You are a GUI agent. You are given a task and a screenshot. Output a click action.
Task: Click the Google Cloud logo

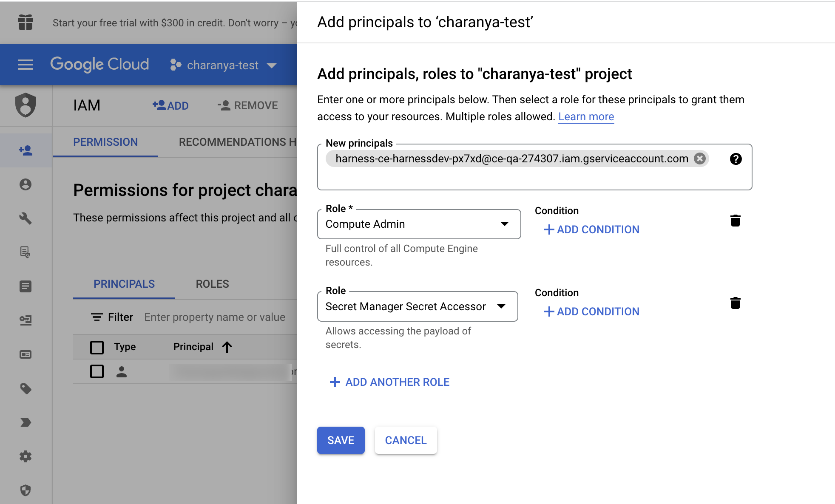99,65
